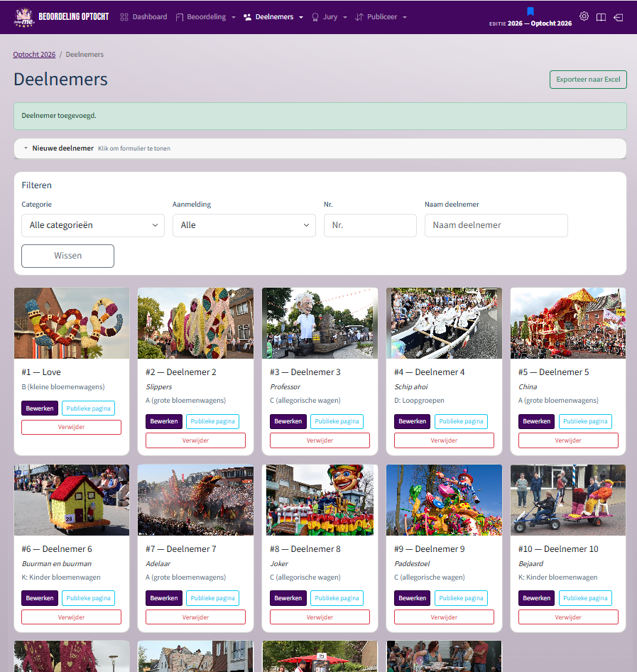The image size is (637, 672).
Task: Click the "Deelnemer toegevoegd." notice
Action: tap(59, 116)
